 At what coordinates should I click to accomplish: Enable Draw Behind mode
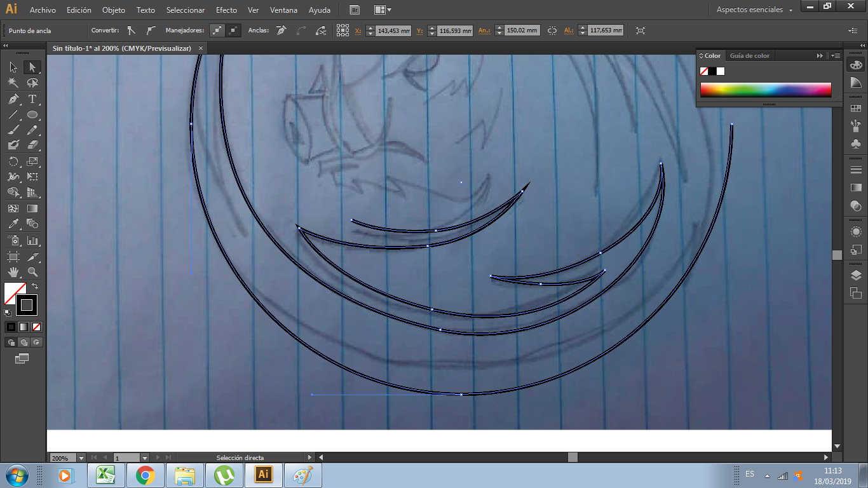pos(24,342)
